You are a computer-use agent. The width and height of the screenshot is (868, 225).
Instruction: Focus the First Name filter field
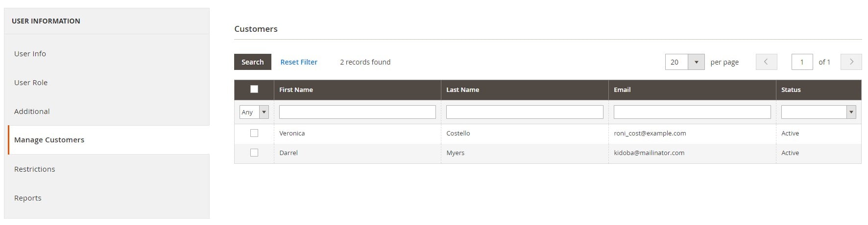coord(358,112)
